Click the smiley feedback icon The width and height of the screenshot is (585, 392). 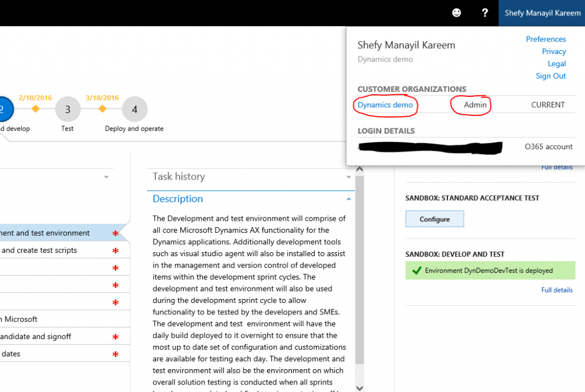tap(456, 13)
